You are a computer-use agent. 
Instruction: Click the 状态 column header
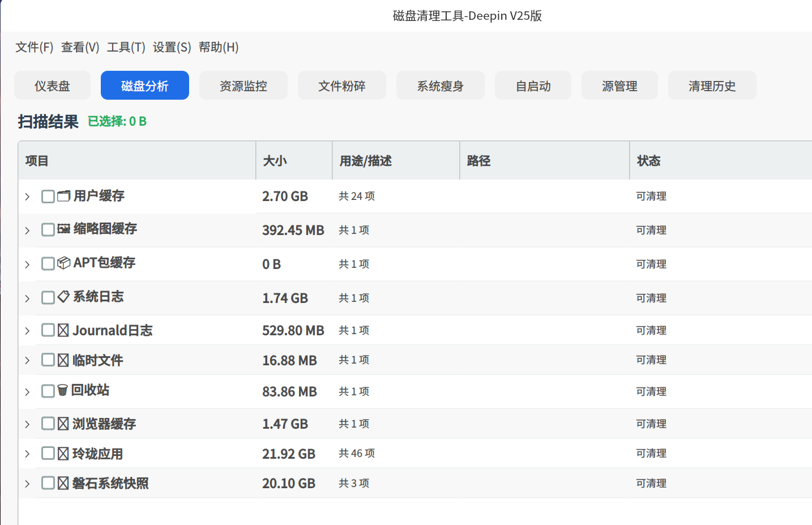click(x=721, y=161)
